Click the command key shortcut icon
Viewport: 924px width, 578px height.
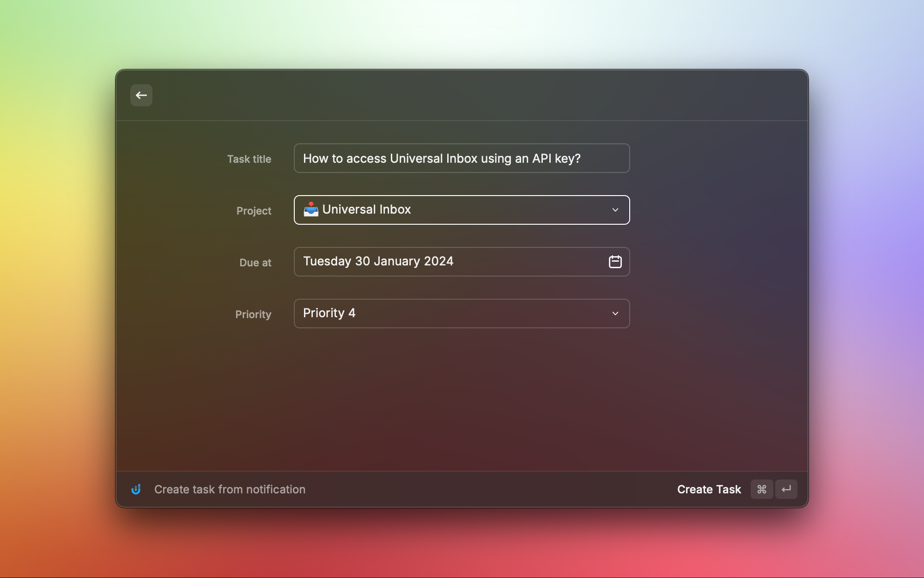(761, 489)
